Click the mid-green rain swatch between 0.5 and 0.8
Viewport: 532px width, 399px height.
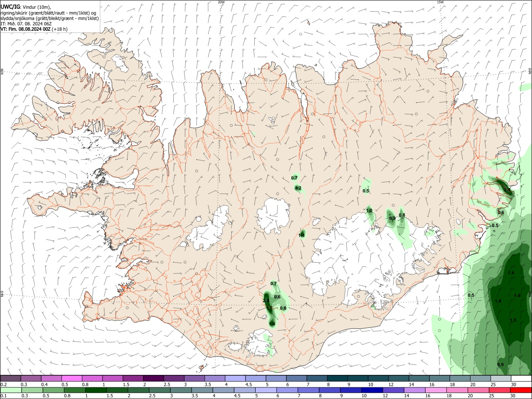click(53, 390)
